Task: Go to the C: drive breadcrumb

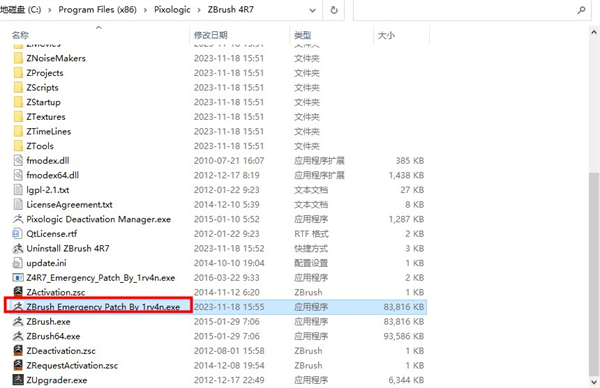Action: point(21,10)
